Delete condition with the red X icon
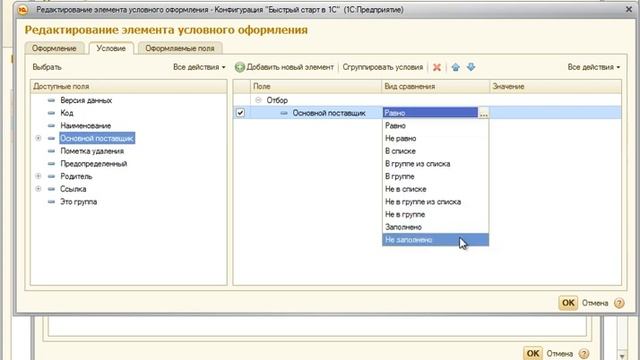Image resolution: width=640 pixels, height=360 pixels. (x=437, y=67)
